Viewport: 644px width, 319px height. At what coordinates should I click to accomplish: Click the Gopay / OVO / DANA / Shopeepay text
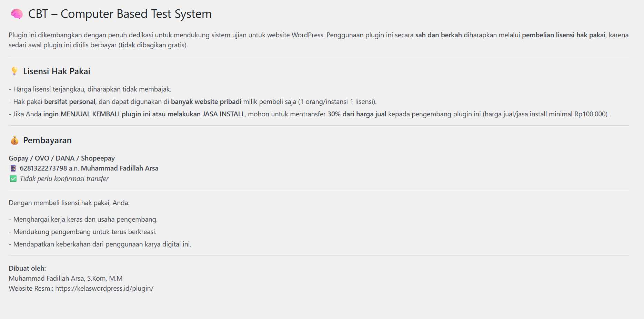(x=62, y=158)
